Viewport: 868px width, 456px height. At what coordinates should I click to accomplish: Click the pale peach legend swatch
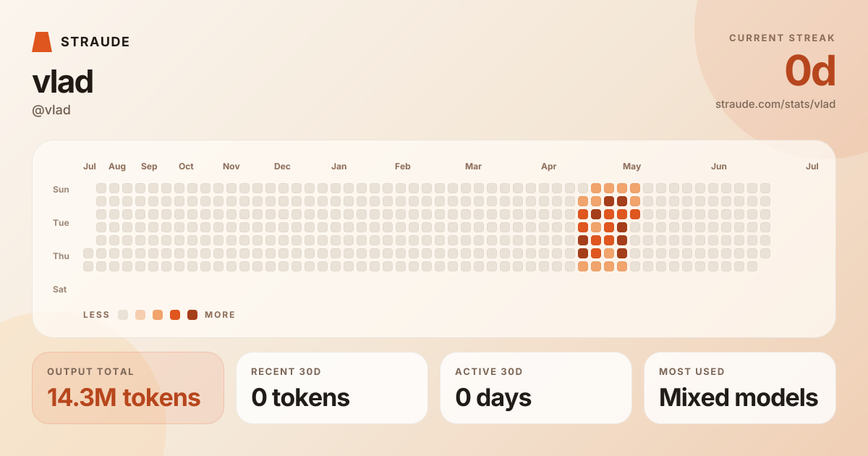pyautogui.click(x=140, y=315)
